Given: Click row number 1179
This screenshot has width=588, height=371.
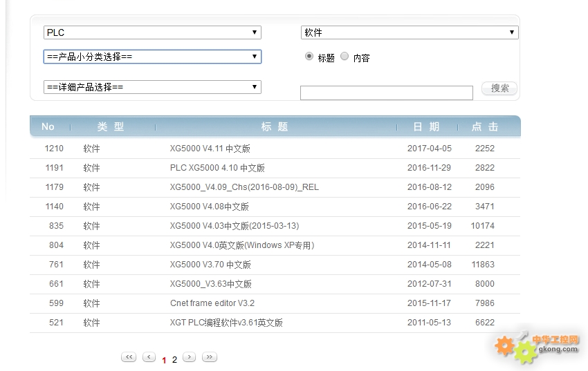Looking at the screenshot, I should click(x=54, y=187).
